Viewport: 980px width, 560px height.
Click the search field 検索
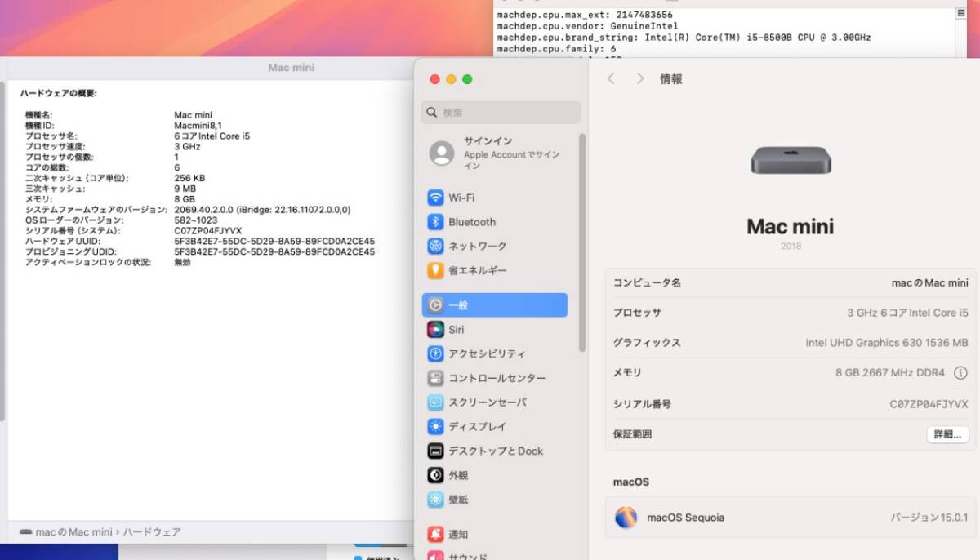click(501, 113)
